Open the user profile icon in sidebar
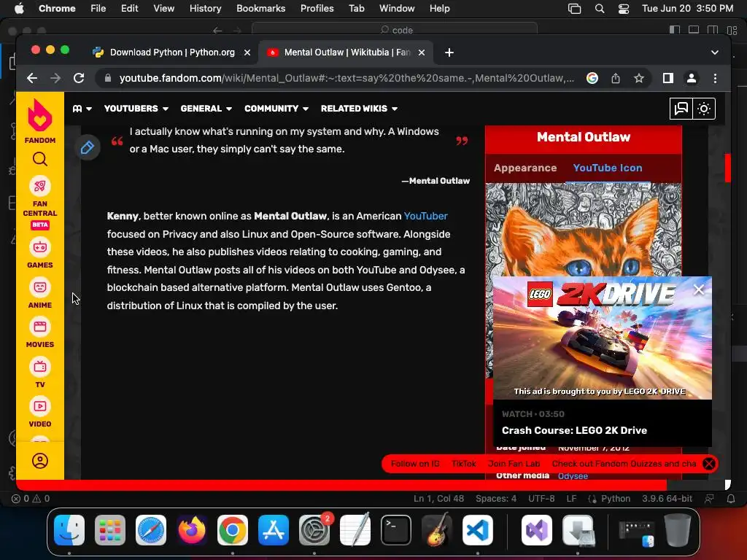Viewport: 747px width, 560px height. click(40, 461)
